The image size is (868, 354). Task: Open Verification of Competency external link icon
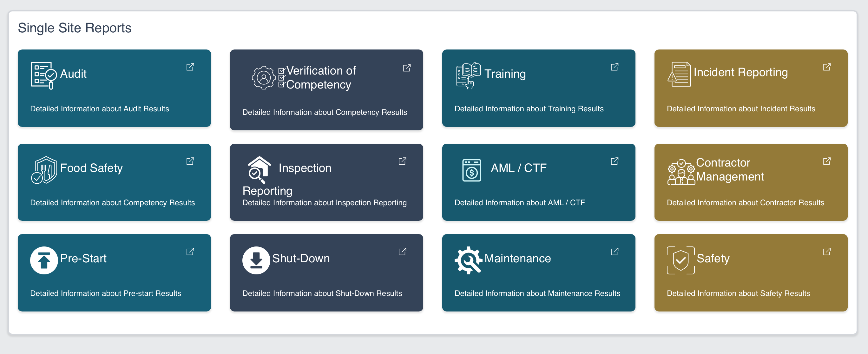[x=407, y=68]
